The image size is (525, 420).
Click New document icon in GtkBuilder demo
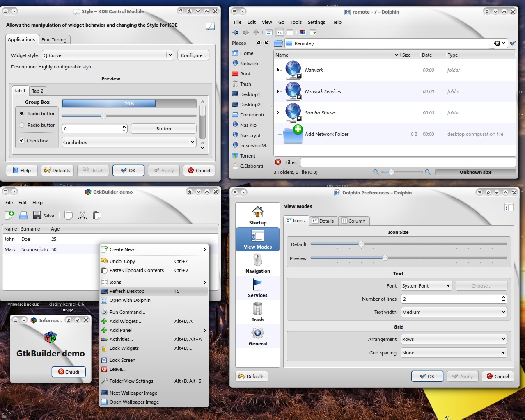(9, 215)
